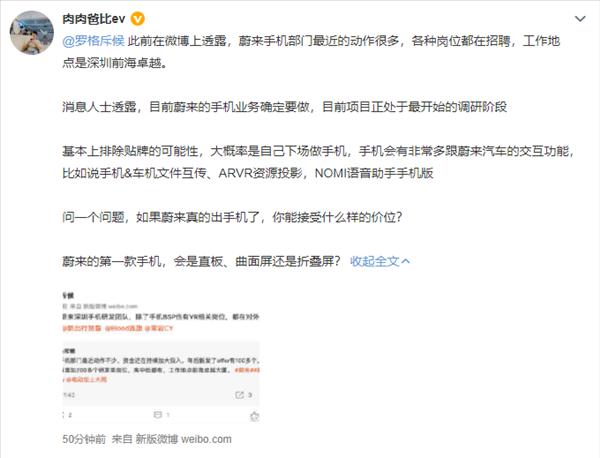The width and height of the screenshot is (600, 458).
Task: Open the @罗格斥候 mention link
Action: coord(93,41)
